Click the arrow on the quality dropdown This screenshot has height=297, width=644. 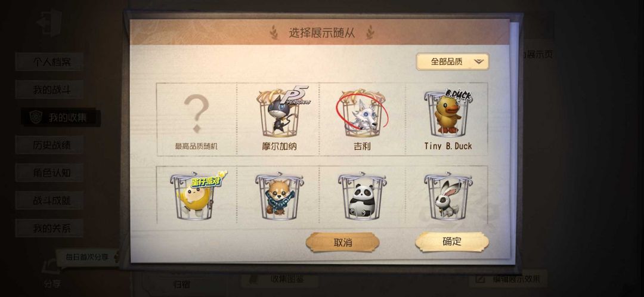(479, 61)
